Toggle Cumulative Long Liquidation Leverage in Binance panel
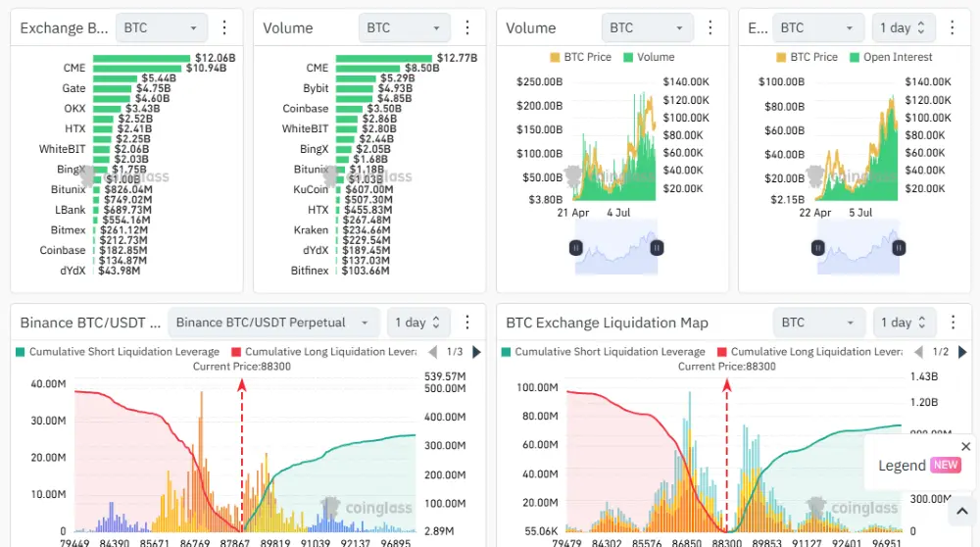Viewport: 980px width, 547px height. 323,352
